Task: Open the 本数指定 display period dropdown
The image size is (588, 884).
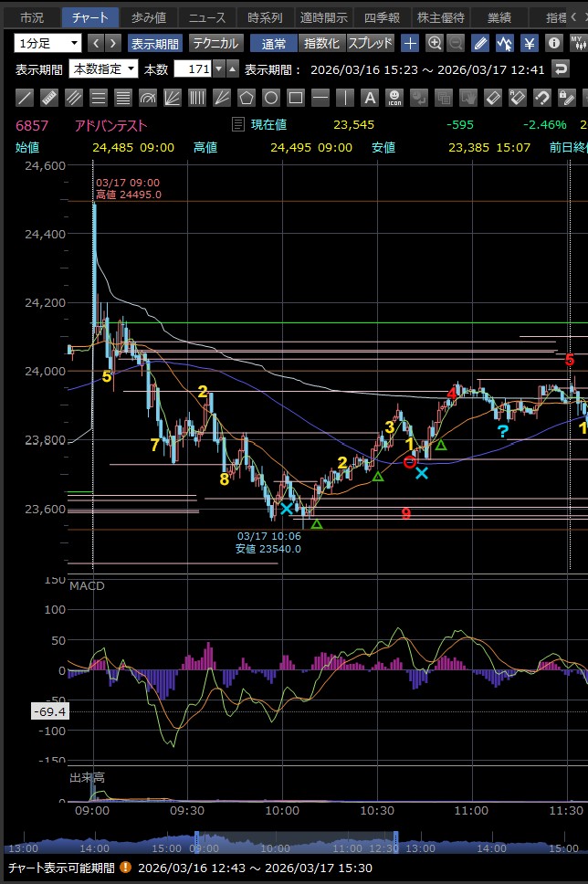Action: (105, 69)
